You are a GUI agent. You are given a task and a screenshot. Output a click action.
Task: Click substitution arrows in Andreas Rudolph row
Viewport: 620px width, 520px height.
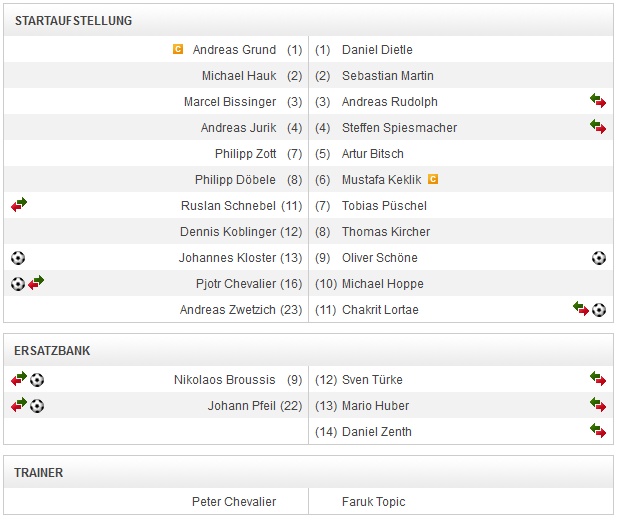tap(598, 101)
